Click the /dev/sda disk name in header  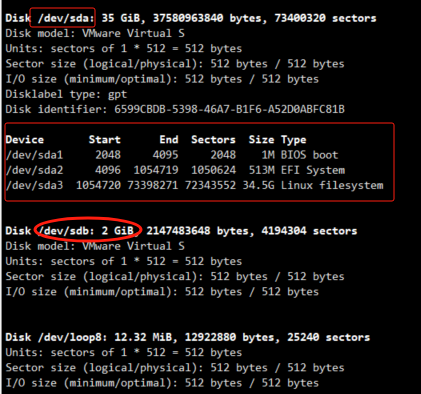66,18
